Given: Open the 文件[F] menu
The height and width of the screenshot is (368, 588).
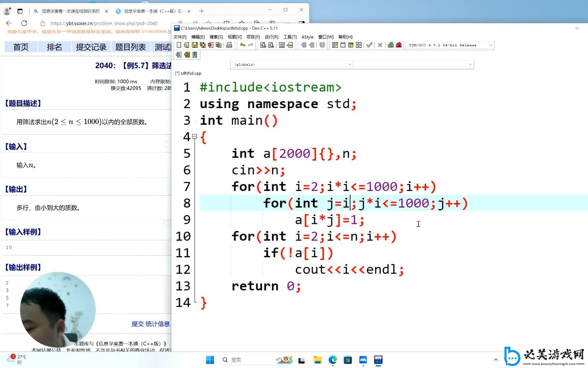Looking at the screenshot, I should [180, 37].
